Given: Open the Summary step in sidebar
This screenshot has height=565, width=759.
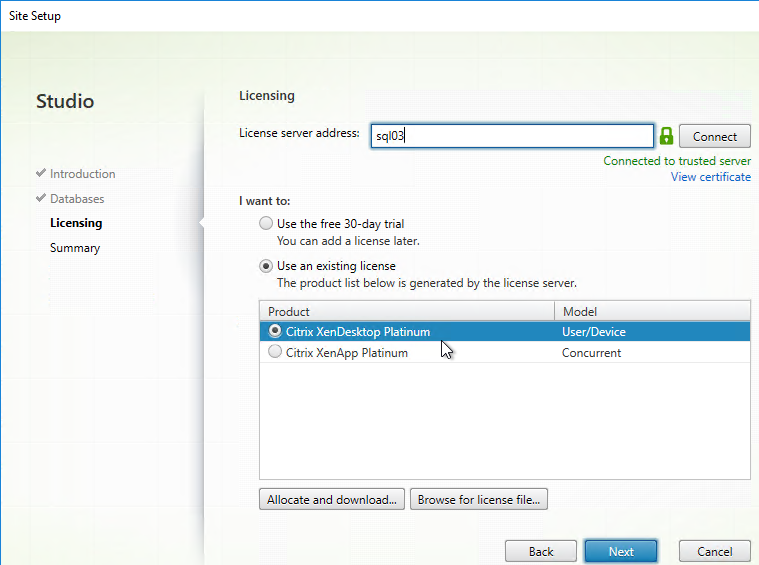Looking at the screenshot, I should coord(75,248).
